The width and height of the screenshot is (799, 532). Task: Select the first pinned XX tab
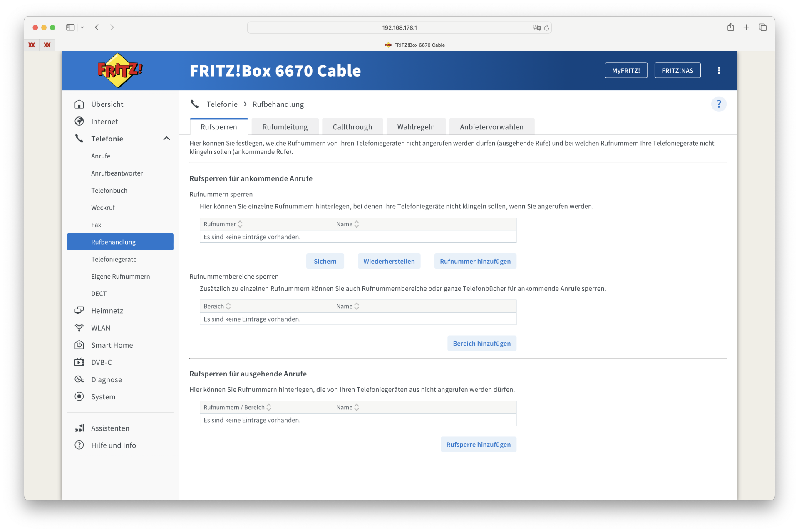click(x=32, y=45)
